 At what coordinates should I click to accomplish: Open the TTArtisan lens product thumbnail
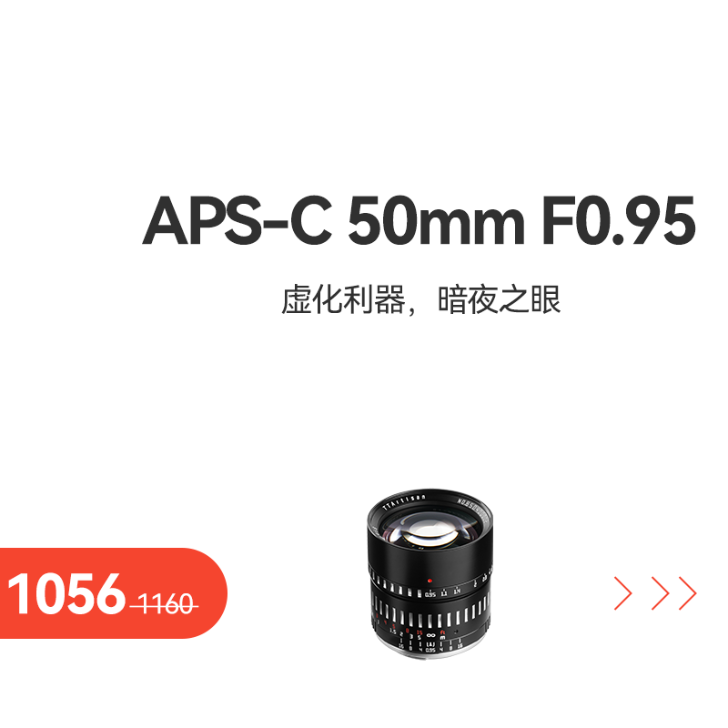pyautogui.click(x=430, y=573)
